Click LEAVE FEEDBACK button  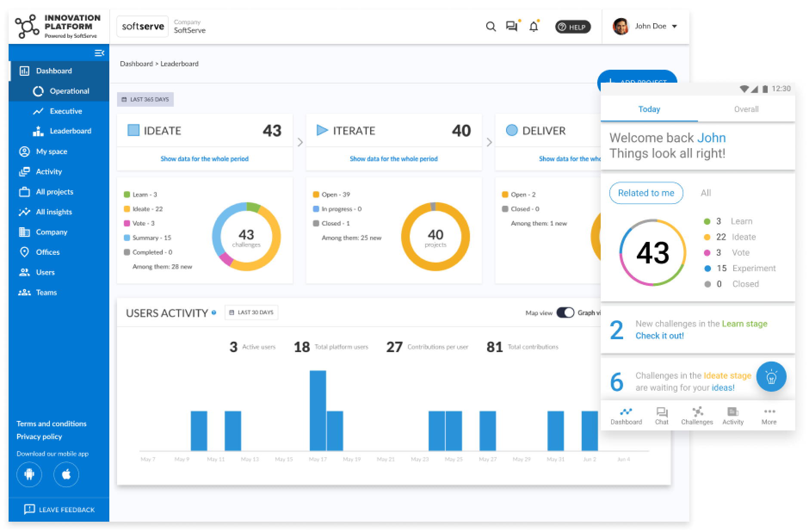[x=59, y=510]
